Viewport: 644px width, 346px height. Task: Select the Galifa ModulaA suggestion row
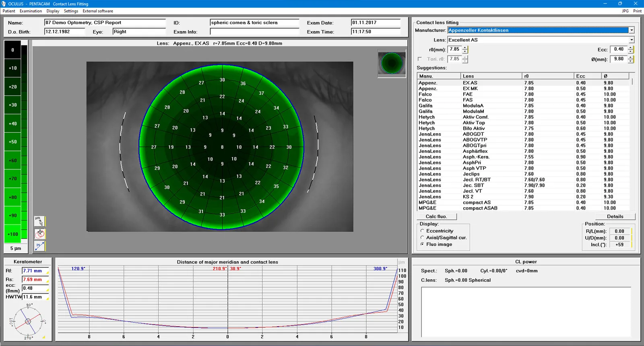pyautogui.click(x=523, y=105)
